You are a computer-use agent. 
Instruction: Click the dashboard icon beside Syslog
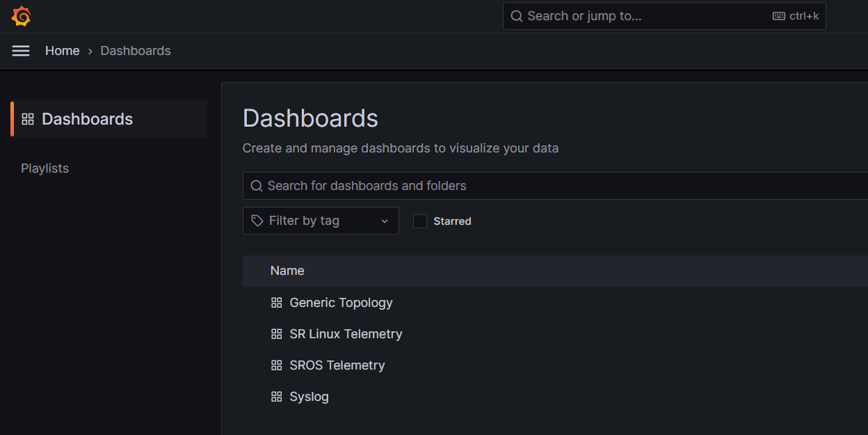[x=276, y=396]
